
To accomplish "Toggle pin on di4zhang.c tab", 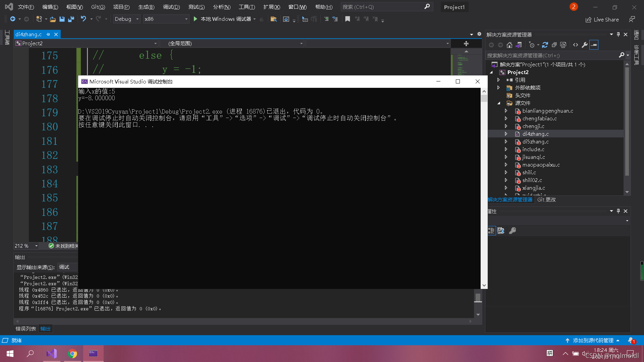I will pos(48,34).
